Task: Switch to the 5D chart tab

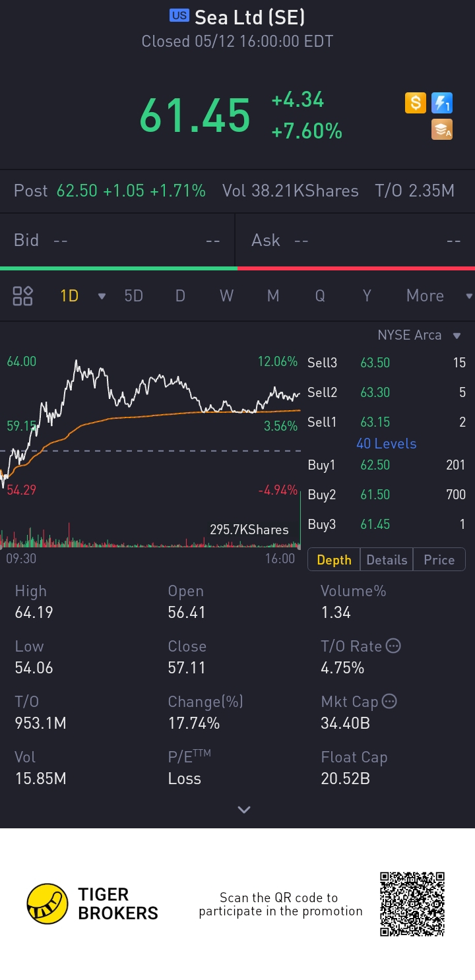Action: click(134, 295)
